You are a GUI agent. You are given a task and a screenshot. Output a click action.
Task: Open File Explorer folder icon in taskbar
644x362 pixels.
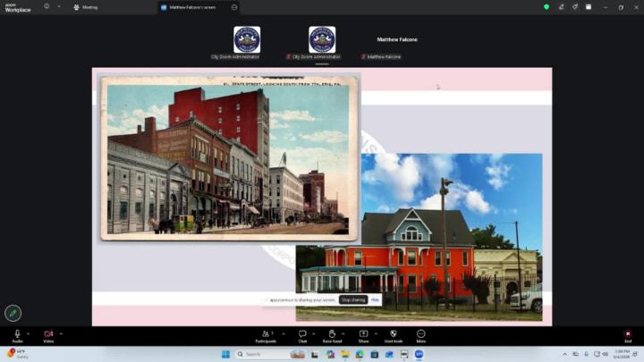344,354
